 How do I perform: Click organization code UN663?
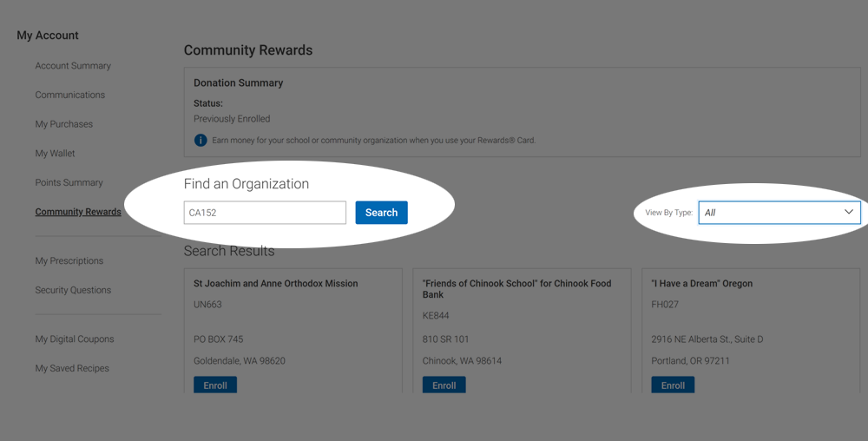(x=207, y=305)
